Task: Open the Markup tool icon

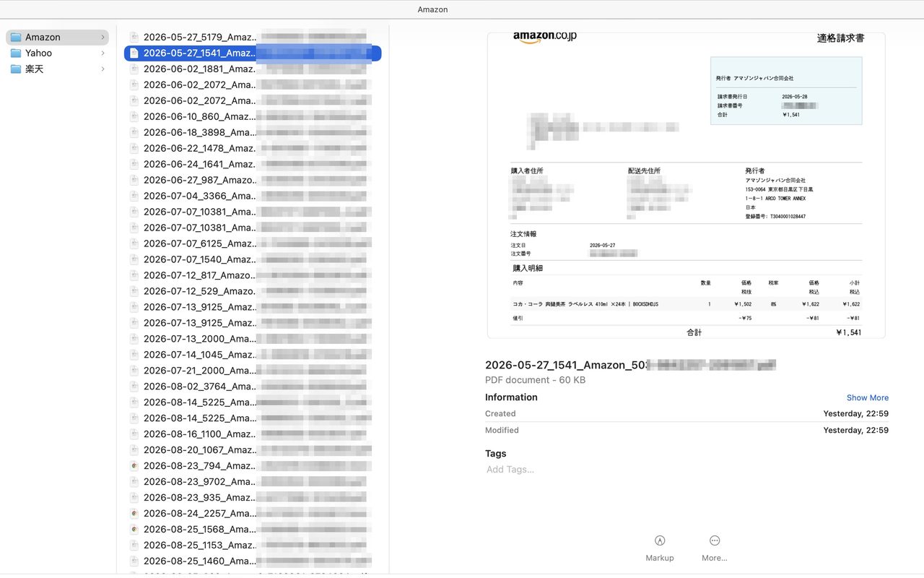Action: pyautogui.click(x=659, y=540)
